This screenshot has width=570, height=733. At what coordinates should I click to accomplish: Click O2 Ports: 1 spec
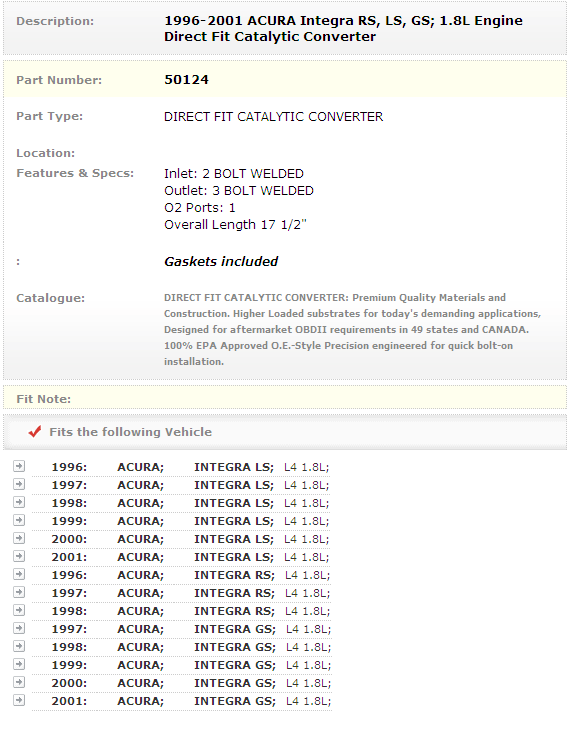[x=200, y=208]
